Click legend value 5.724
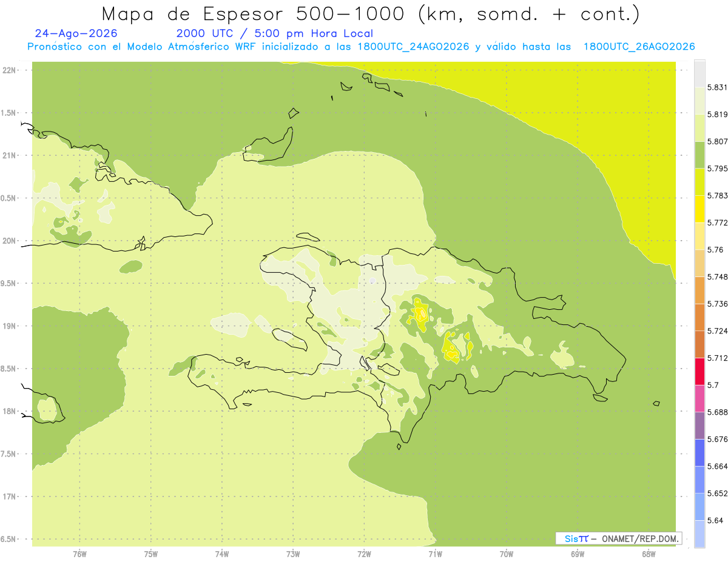This screenshot has width=728, height=562. coord(717,331)
